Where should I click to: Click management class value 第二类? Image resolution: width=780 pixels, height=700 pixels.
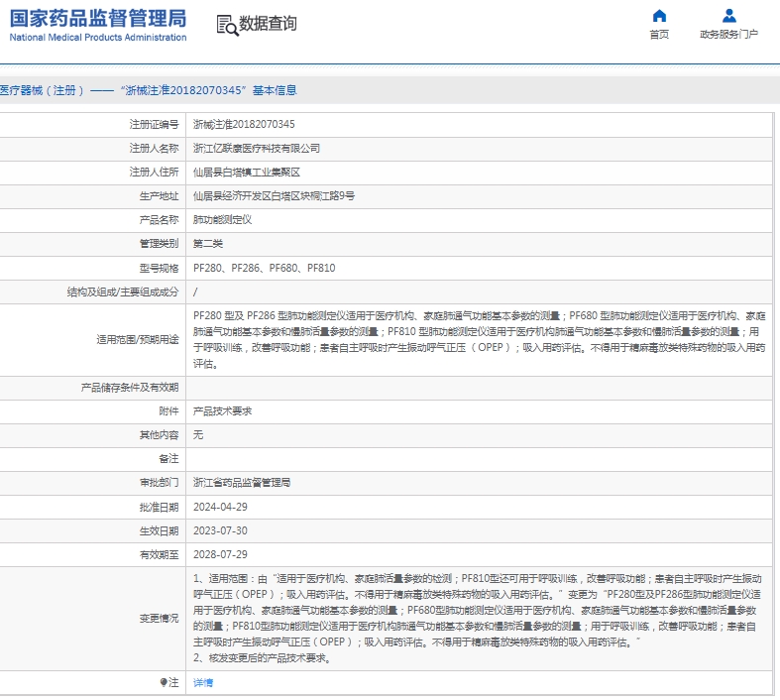208,244
